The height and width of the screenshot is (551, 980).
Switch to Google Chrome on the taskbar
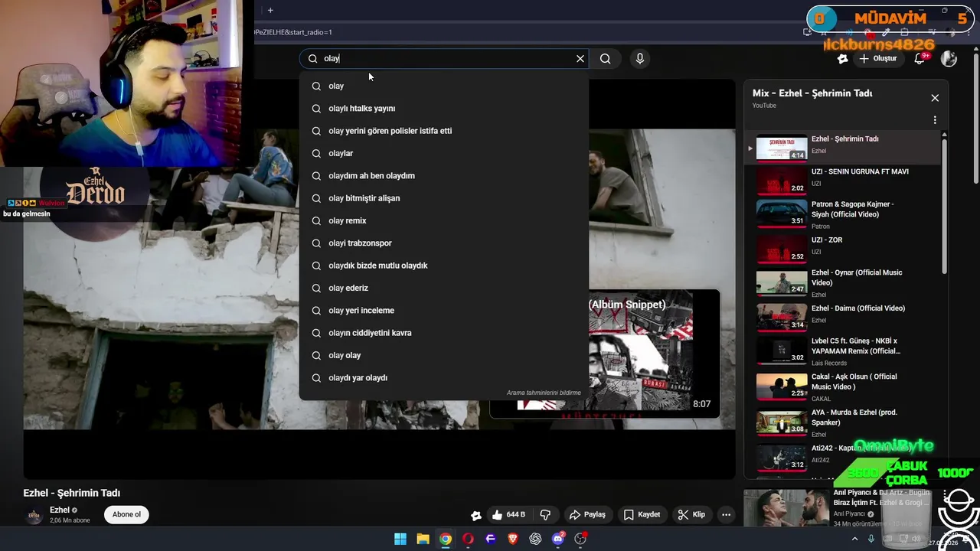[x=445, y=539]
